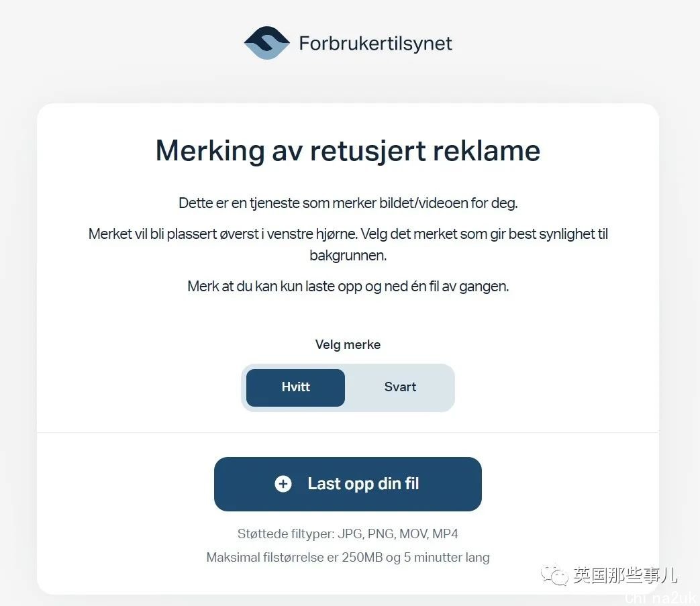Click the horizontal divider above the upload button
This screenshot has height=606, width=700.
click(x=348, y=432)
